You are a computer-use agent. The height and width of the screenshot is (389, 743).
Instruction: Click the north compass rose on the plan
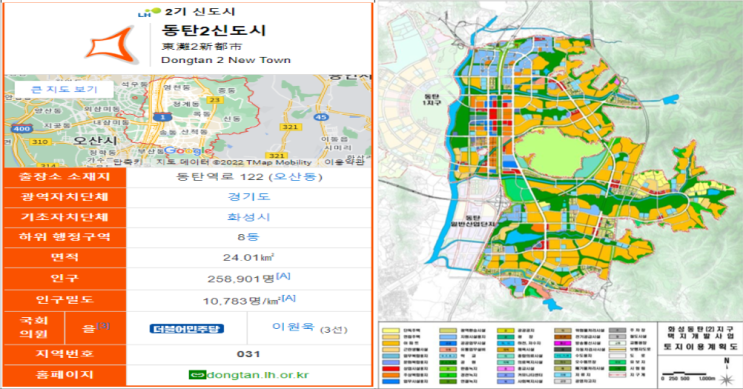(726, 379)
